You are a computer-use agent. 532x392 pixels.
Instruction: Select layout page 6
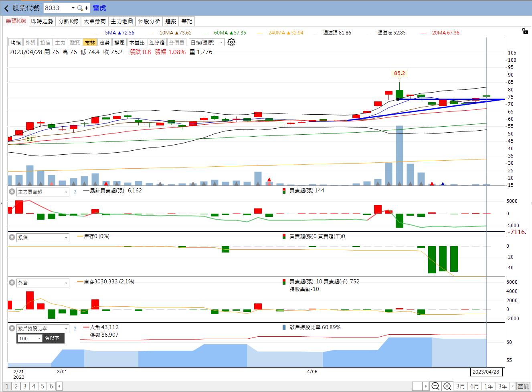[51, 386]
